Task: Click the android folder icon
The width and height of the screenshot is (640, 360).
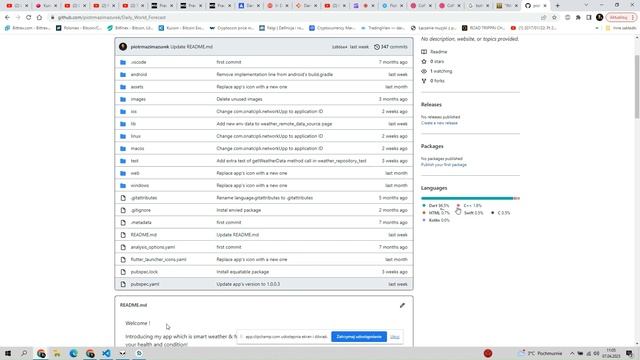Action: [123, 74]
